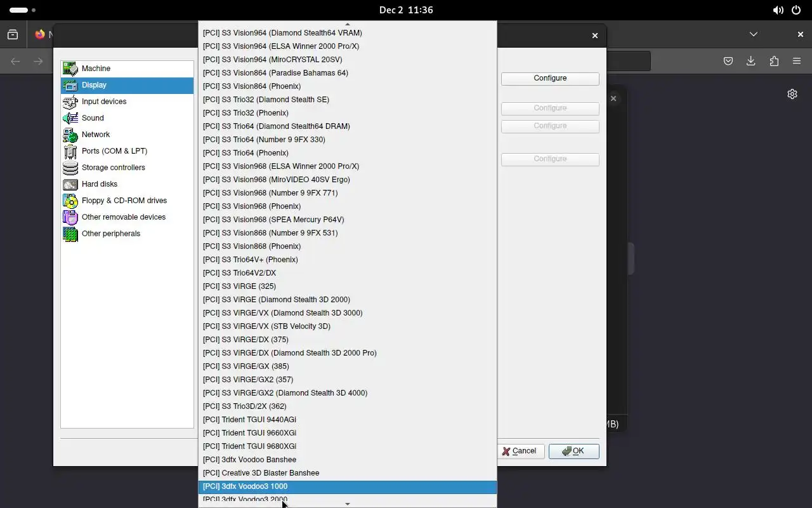Click the Other removable devices icon
Image resolution: width=812 pixels, height=508 pixels.
click(70, 217)
